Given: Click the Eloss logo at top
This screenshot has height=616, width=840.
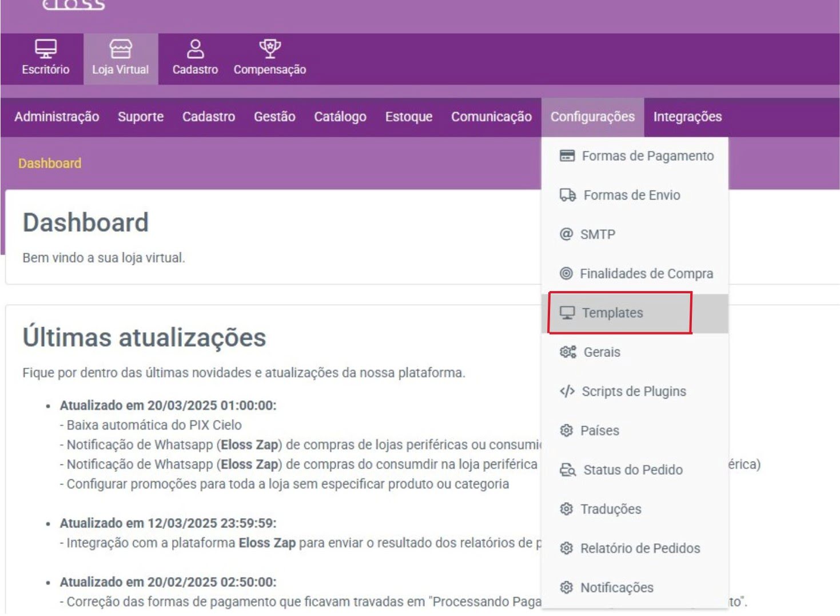Looking at the screenshot, I should coord(74,5).
